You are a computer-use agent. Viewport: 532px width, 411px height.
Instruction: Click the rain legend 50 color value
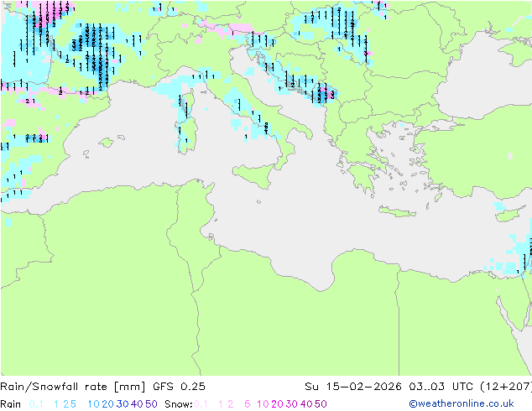click(x=151, y=404)
